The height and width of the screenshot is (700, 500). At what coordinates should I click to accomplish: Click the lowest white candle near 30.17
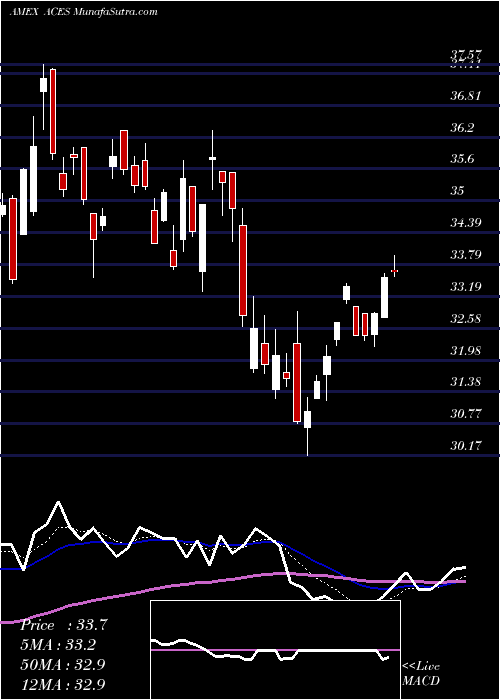click(x=308, y=420)
